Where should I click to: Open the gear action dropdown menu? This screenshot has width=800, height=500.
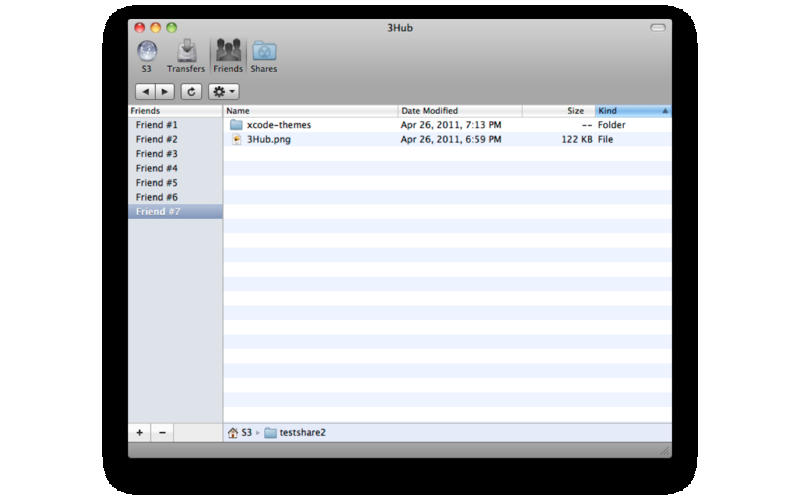(223, 91)
